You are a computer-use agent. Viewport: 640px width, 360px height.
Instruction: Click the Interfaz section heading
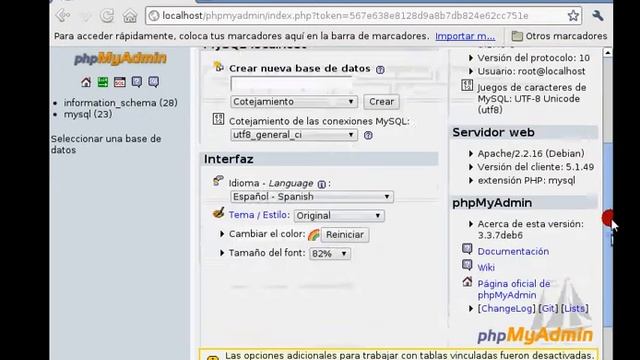229,159
